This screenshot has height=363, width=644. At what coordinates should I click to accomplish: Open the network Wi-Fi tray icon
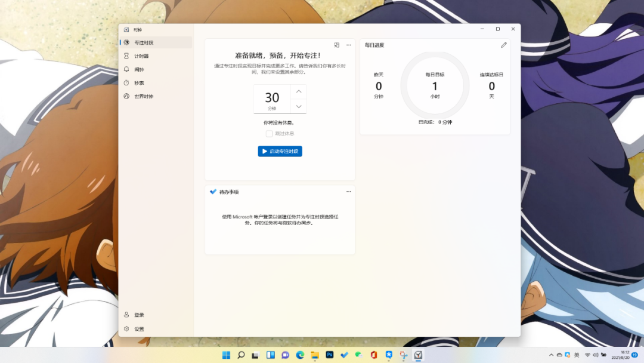[588, 355]
